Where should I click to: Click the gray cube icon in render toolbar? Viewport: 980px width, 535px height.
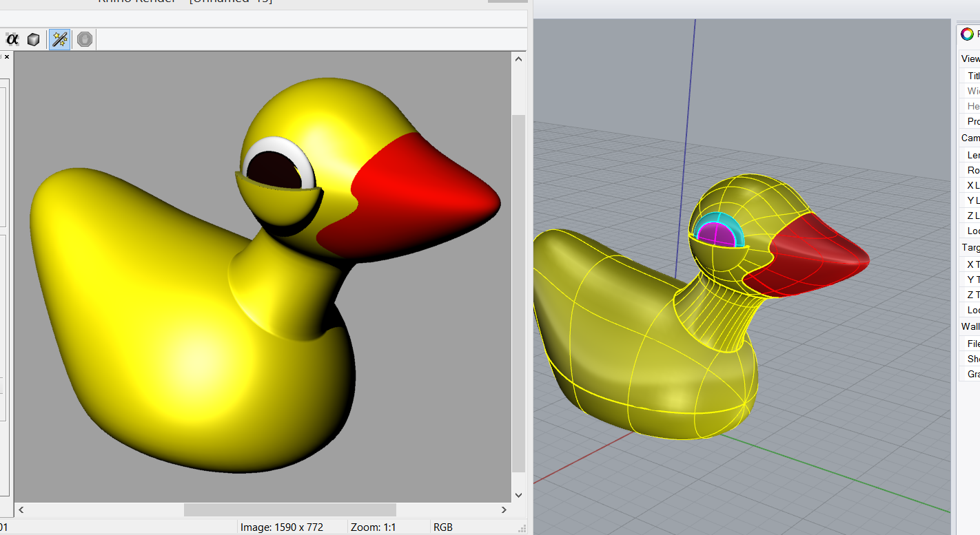33,39
